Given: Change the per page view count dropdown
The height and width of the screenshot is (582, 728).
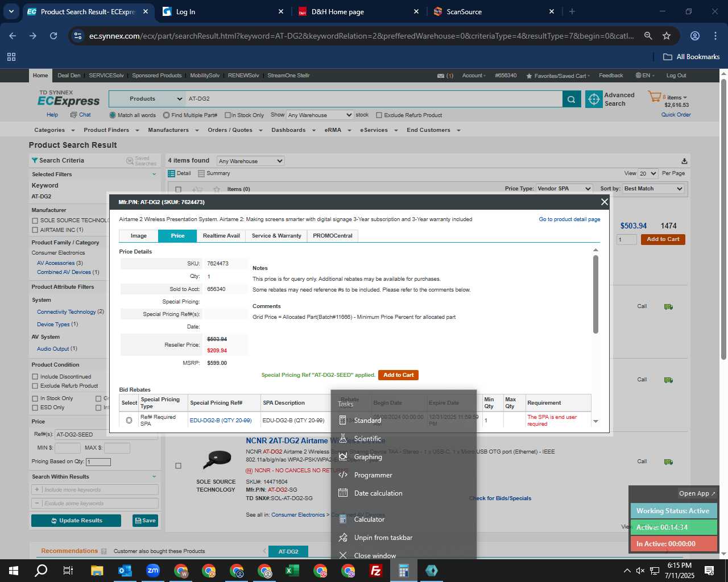Looking at the screenshot, I should pos(648,174).
